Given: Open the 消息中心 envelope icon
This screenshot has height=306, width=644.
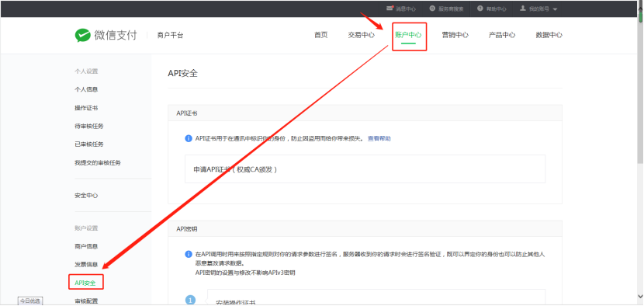Looking at the screenshot, I should (390, 9).
